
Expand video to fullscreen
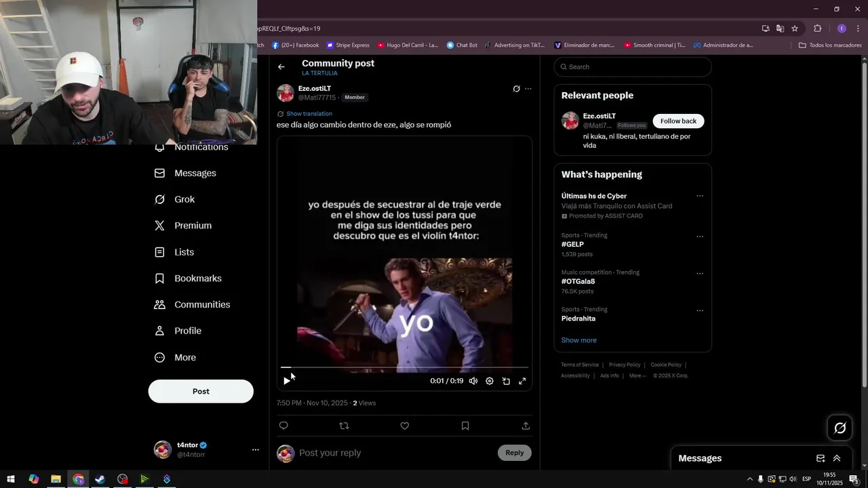point(522,381)
